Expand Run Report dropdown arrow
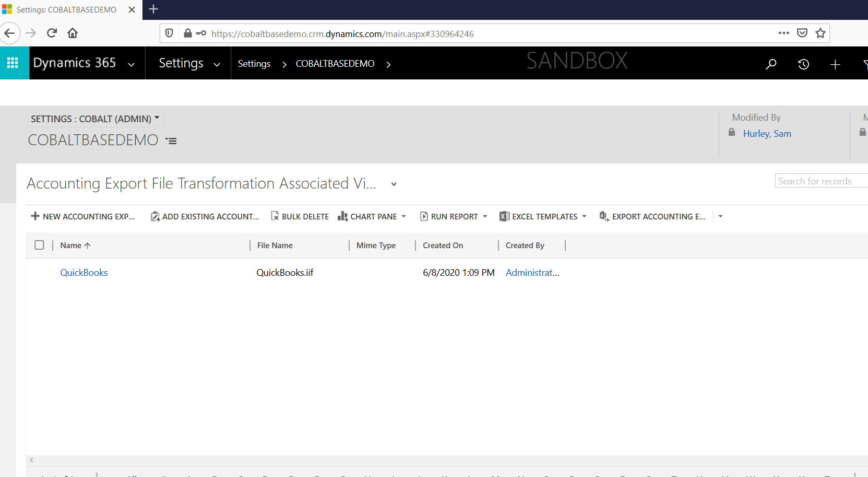Image resolution: width=868 pixels, height=477 pixels. 485,216
